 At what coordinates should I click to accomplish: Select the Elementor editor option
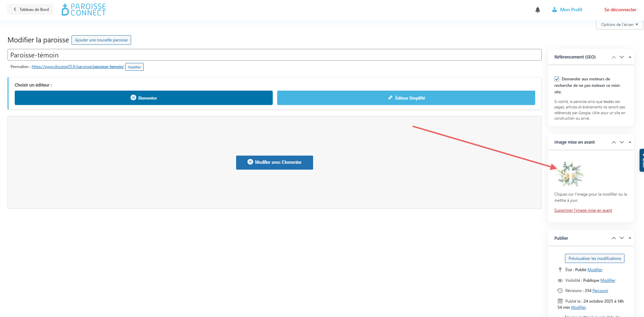(143, 98)
